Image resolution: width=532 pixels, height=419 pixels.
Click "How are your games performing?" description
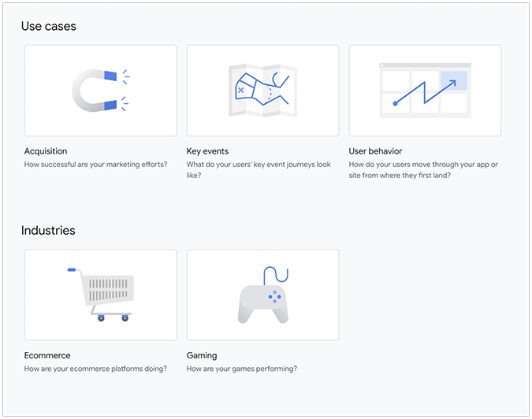(x=242, y=369)
